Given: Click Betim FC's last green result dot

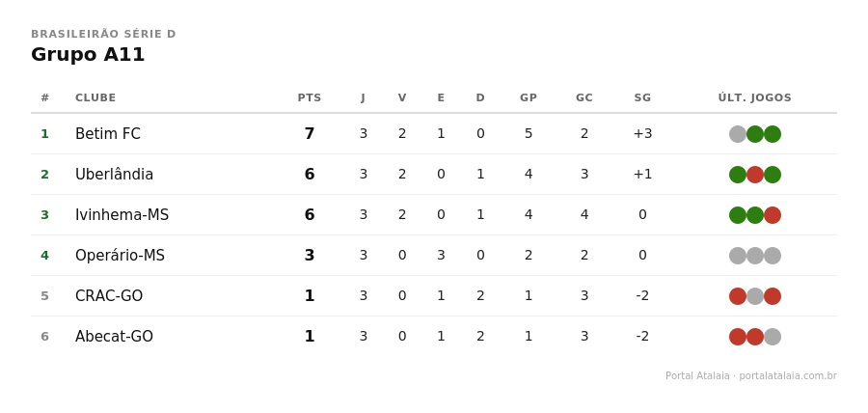Looking at the screenshot, I should pyautogui.click(x=773, y=134).
